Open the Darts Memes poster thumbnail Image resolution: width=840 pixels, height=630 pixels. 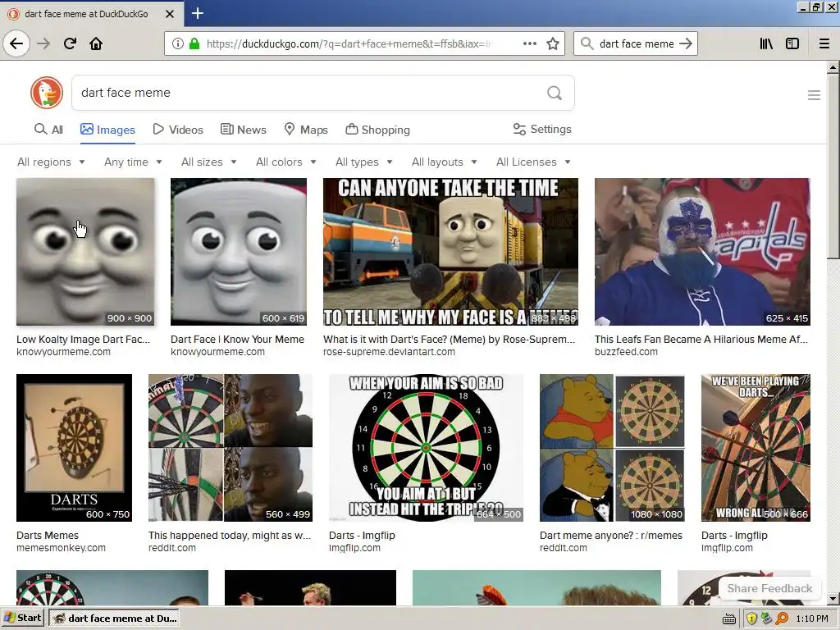pos(74,448)
